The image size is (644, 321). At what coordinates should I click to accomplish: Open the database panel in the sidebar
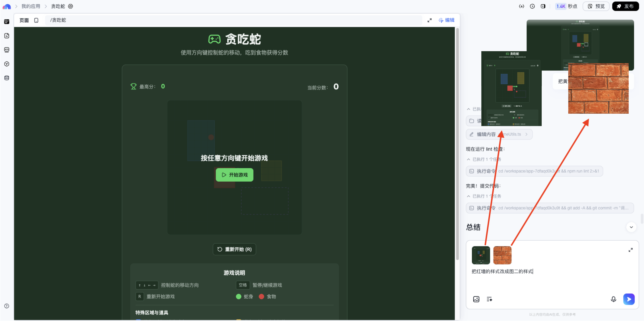[7, 78]
